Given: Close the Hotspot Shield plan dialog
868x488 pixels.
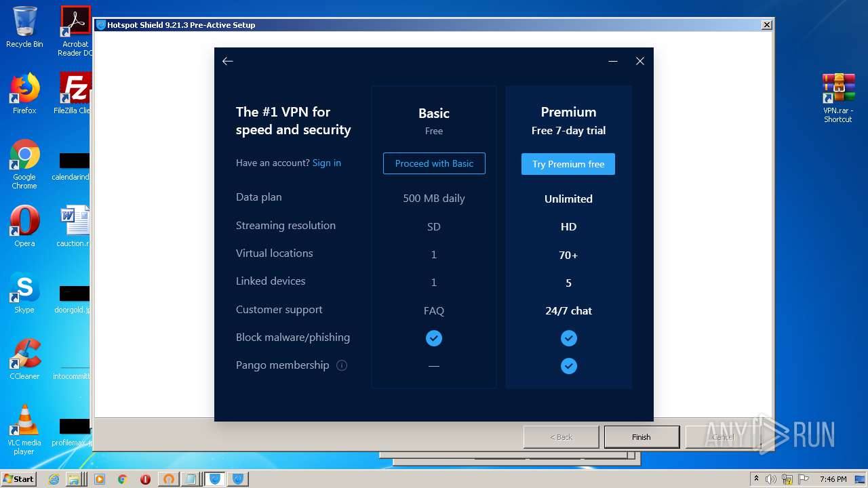Looking at the screenshot, I should (640, 61).
